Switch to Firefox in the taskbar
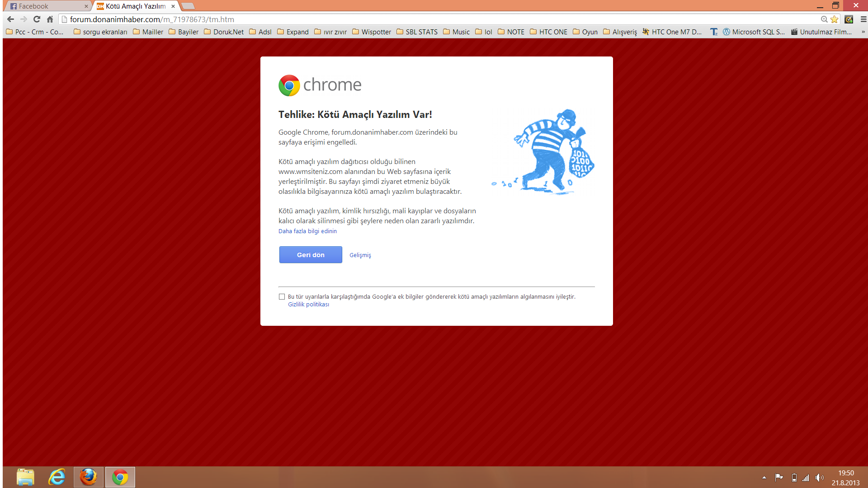Image resolution: width=868 pixels, height=488 pixels. (x=89, y=477)
